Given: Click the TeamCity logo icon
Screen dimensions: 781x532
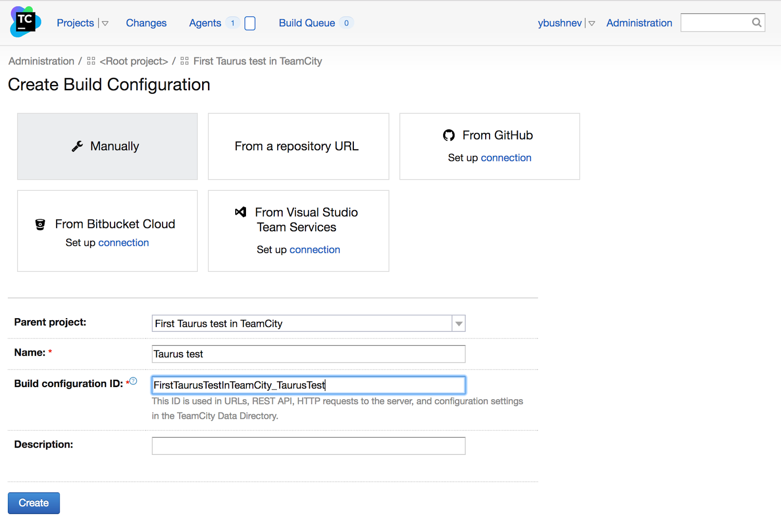Looking at the screenshot, I should [x=25, y=22].
